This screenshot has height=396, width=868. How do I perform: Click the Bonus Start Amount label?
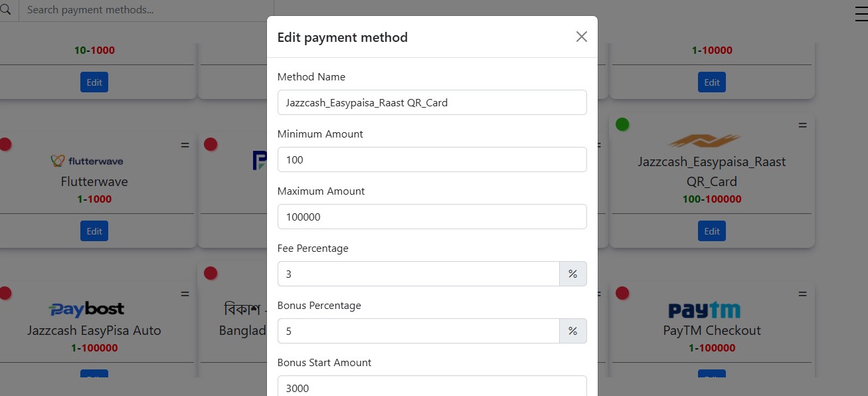tap(325, 363)
